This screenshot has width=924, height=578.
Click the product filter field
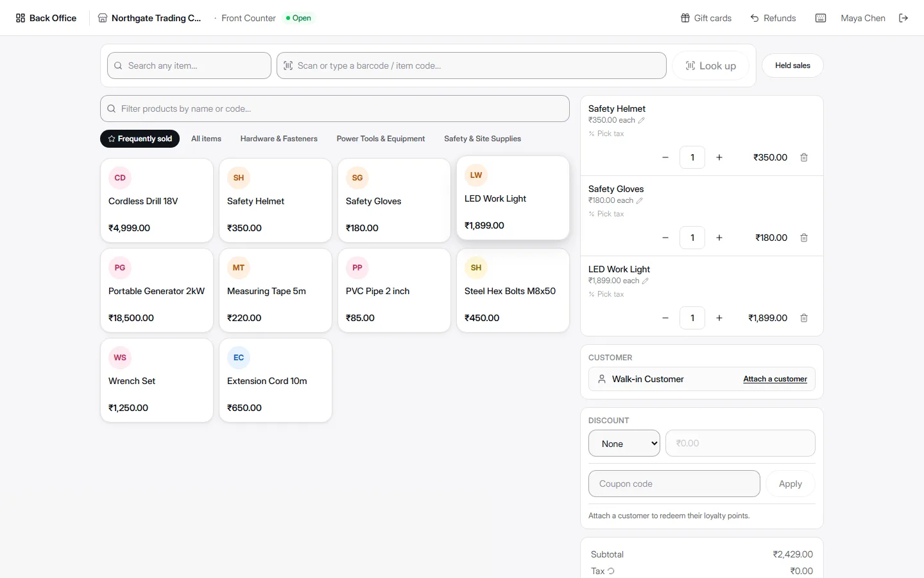click(x=335, y=109)
